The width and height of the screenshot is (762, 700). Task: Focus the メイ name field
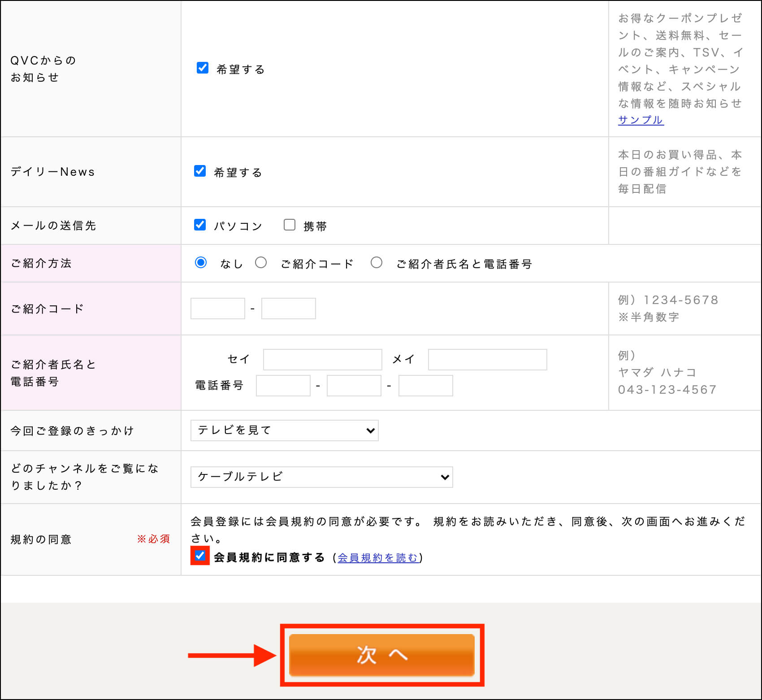487,360
